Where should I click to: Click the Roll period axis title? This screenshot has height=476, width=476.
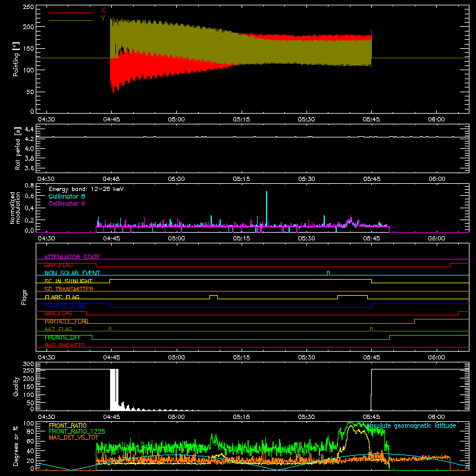pyautogui.click(x=18, y=148)
